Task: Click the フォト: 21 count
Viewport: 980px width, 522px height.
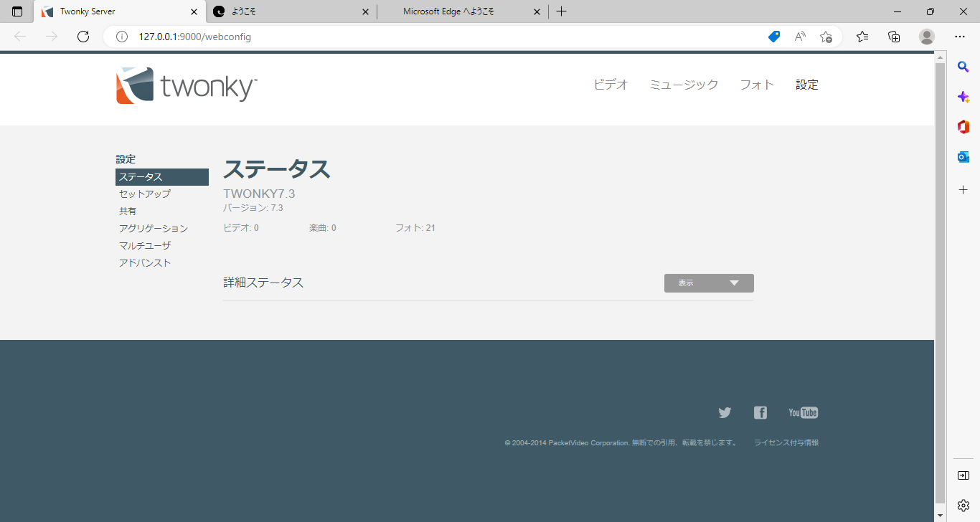Action: pyautogui.click(x=415, y=228)
